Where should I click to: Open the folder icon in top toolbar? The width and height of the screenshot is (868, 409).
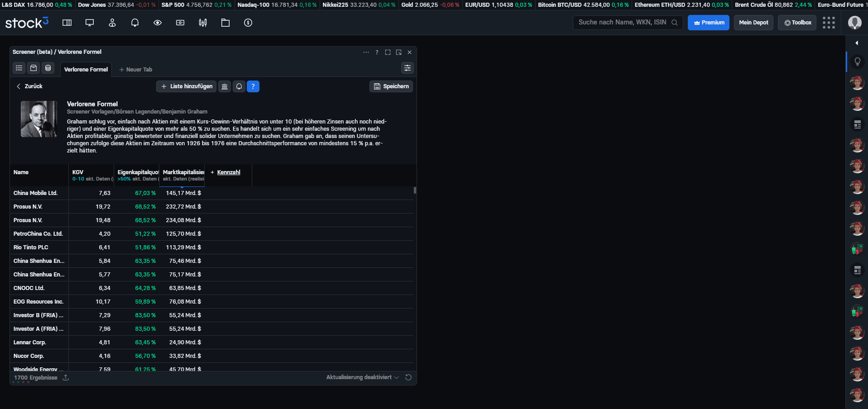click(x=225, y=23)
